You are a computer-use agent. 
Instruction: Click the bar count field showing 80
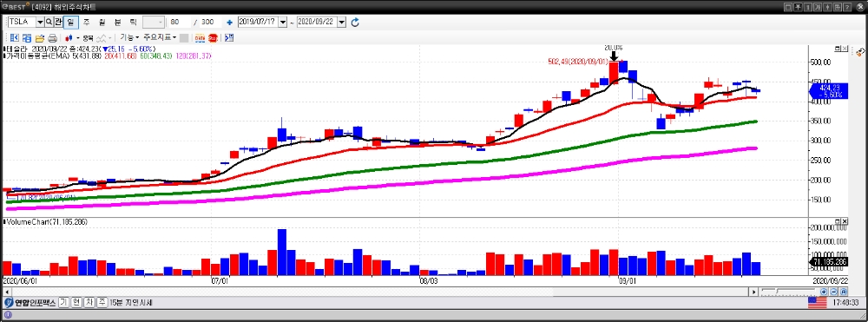click(181, 22)
